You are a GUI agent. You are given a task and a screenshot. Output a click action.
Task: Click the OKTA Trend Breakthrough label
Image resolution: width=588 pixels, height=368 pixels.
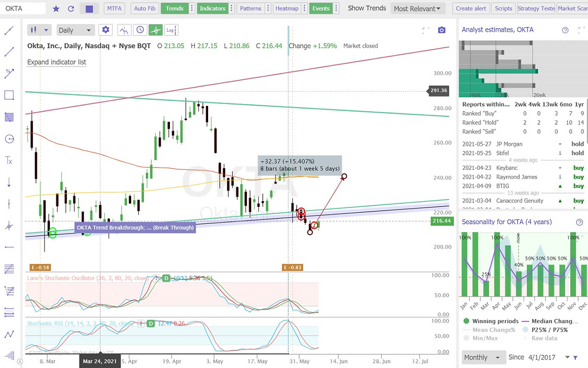(x=135, y=228)
